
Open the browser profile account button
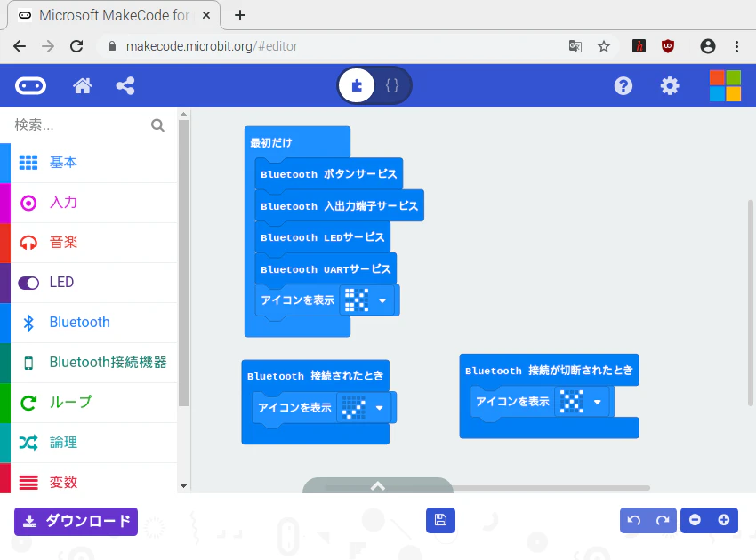pos(707,46)
